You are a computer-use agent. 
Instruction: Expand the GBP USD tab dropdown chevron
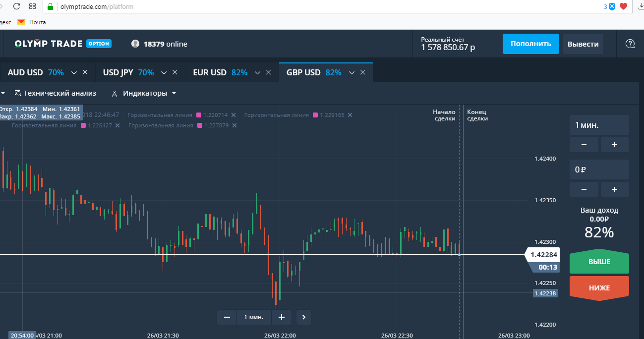click(x=352, y=72)
